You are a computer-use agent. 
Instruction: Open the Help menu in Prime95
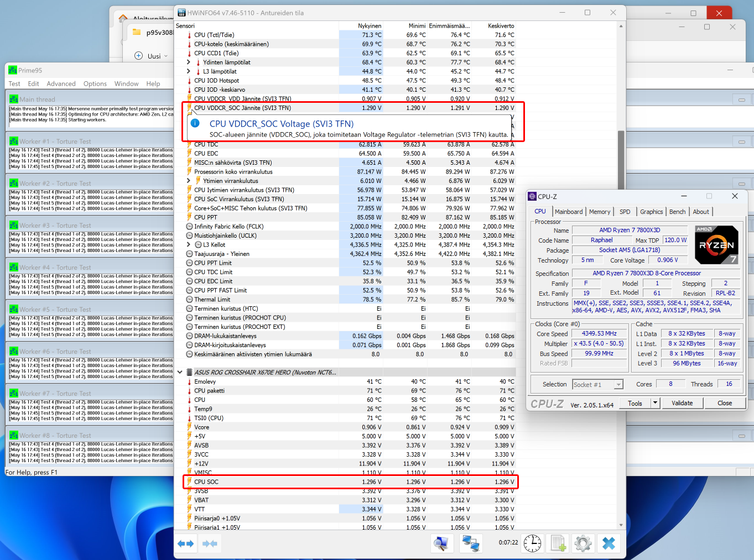[x=153, y=84]
